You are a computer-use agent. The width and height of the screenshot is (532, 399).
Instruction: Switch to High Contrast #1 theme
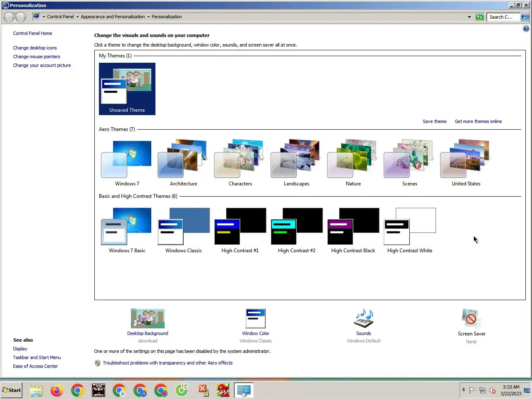coord(240,231)
